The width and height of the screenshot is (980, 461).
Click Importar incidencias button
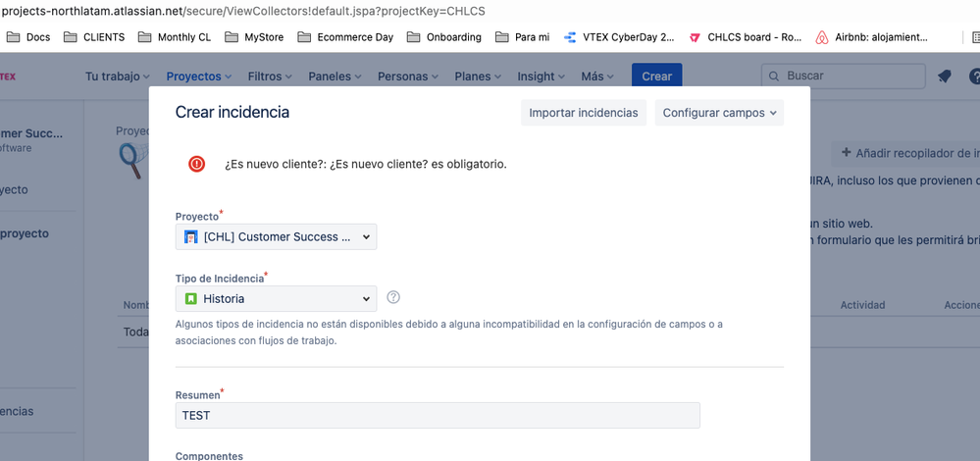[584, 113]
